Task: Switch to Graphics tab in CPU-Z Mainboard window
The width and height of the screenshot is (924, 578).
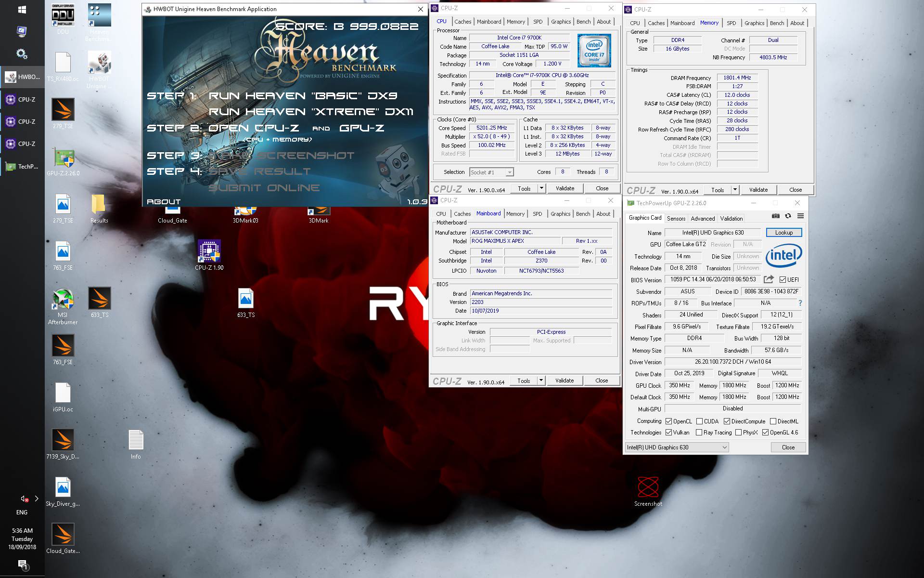Action: pyautogui.click(x=560, y=214)
